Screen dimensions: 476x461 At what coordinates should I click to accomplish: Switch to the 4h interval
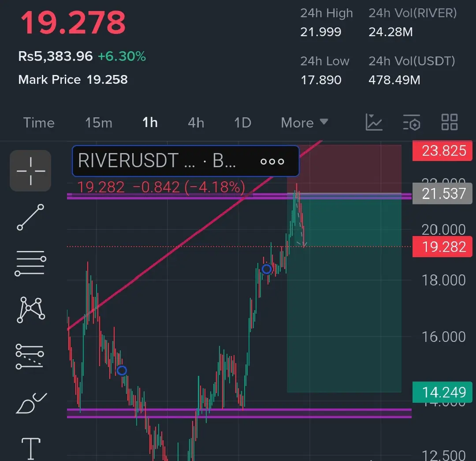click(x=196, y=123)
